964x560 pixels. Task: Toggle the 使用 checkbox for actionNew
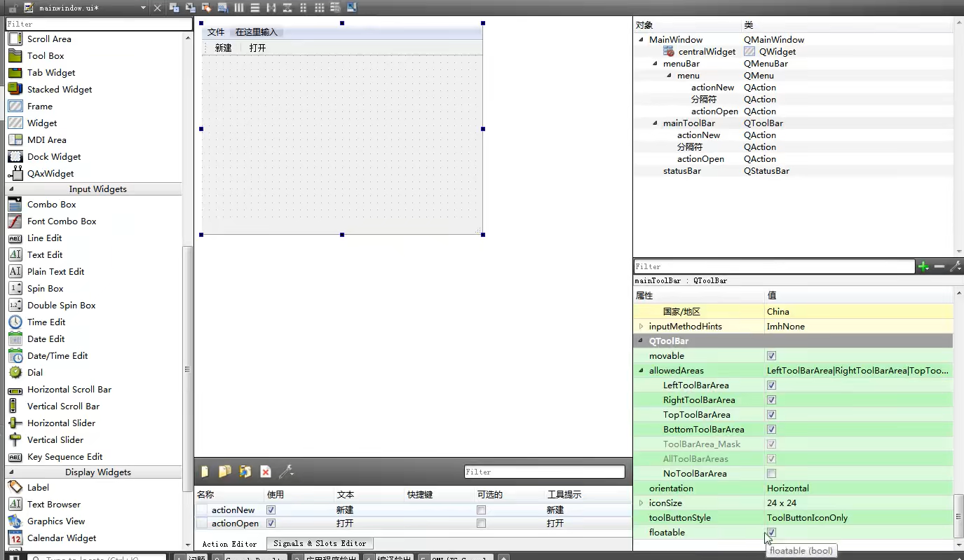[x=271, y=510]
